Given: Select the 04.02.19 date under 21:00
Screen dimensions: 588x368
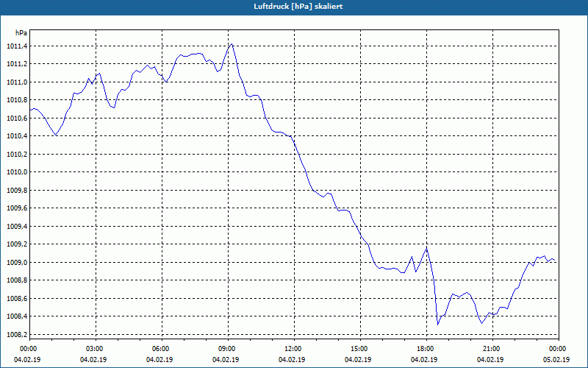Looking at the screenshot, I should 490,360.
